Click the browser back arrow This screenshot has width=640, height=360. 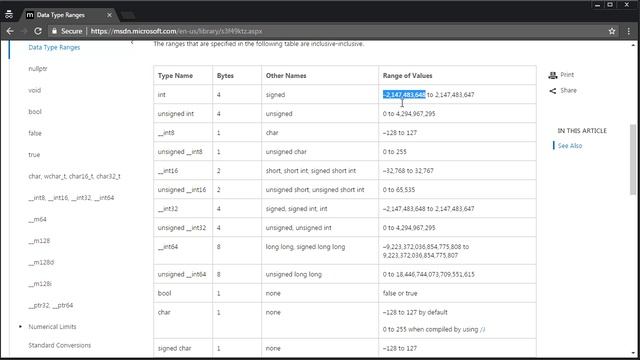10,31
